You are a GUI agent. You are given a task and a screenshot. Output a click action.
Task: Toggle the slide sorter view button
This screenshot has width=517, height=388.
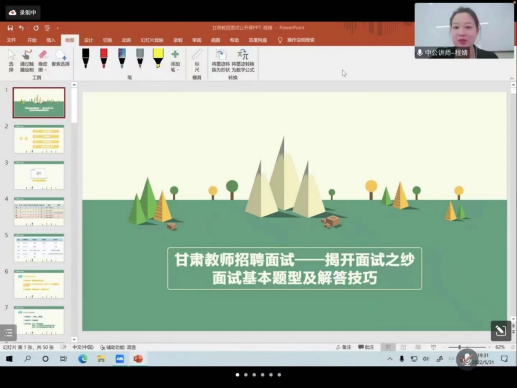[403, 347]
